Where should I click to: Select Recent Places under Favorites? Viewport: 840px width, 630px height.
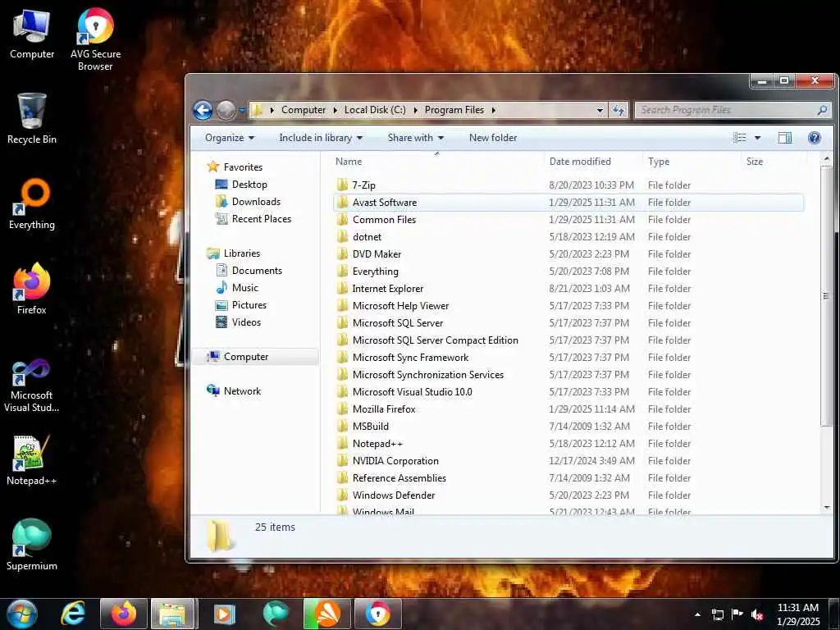(x=262, y=218)
